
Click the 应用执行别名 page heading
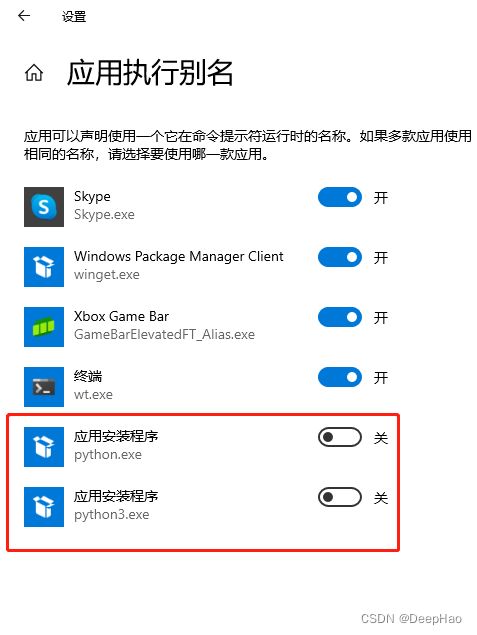(150, 73)
